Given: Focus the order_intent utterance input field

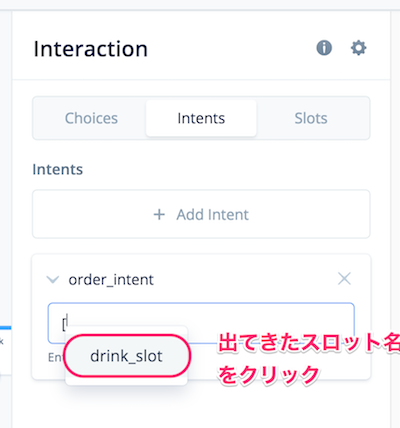Looking at the screenshot, I should pos(201,323).
